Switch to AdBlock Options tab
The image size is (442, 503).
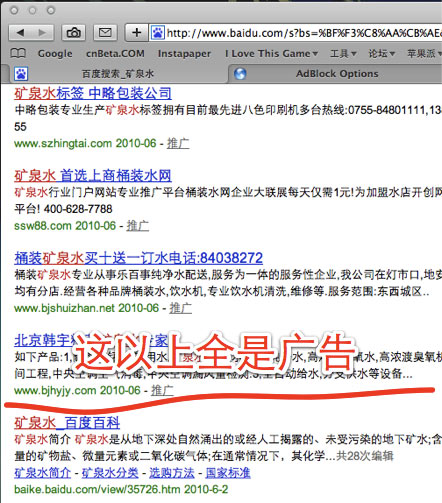337,74
